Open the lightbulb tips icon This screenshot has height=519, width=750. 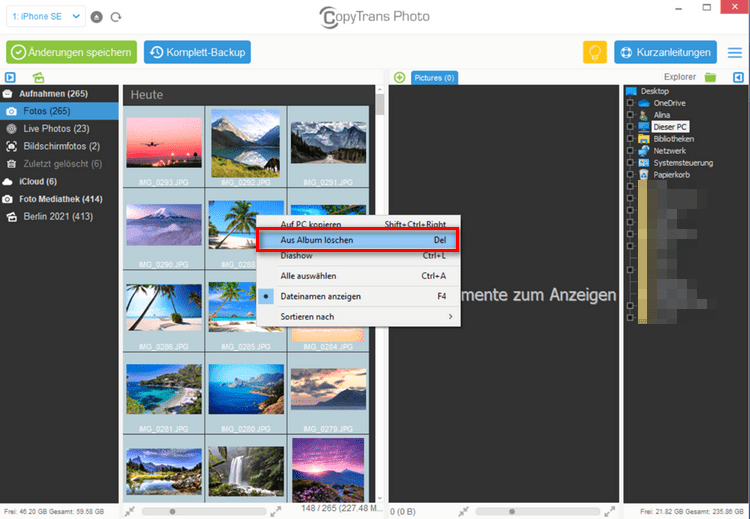pos(595,52)
